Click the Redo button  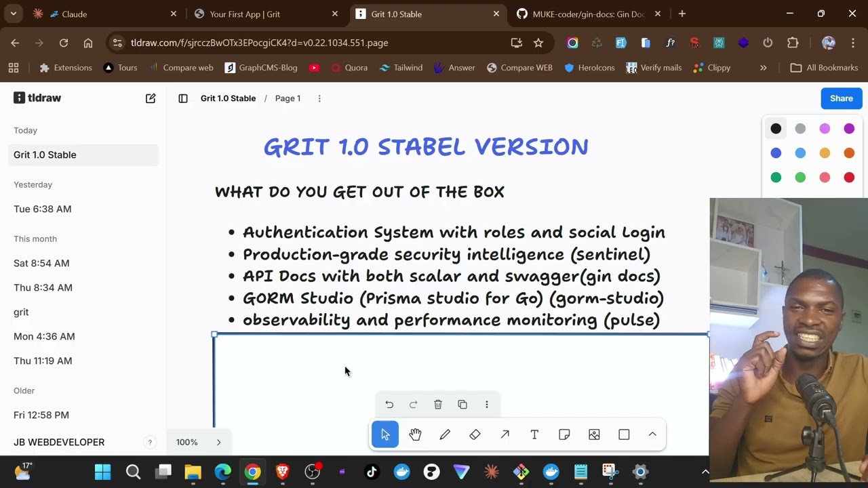[x=414, y=405]
